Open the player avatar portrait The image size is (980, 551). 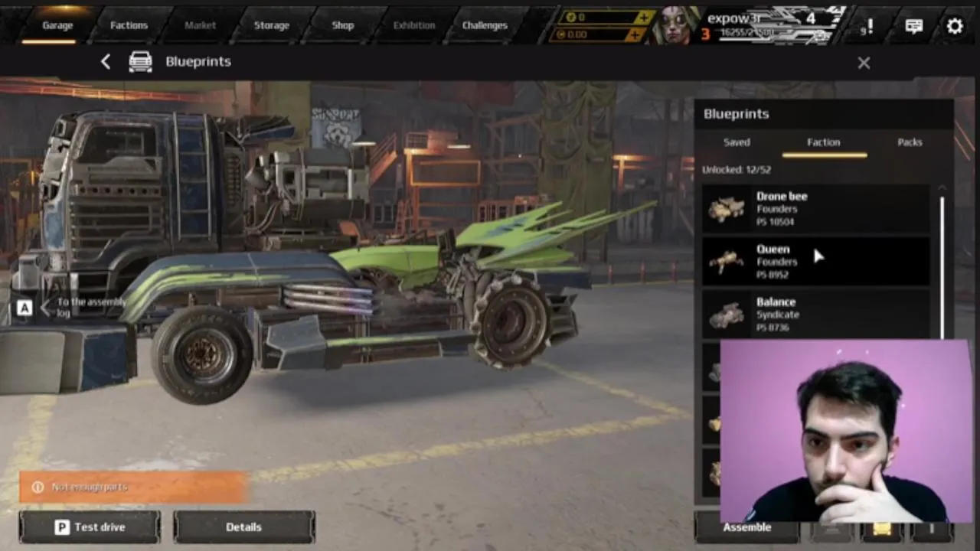point(675,25)
